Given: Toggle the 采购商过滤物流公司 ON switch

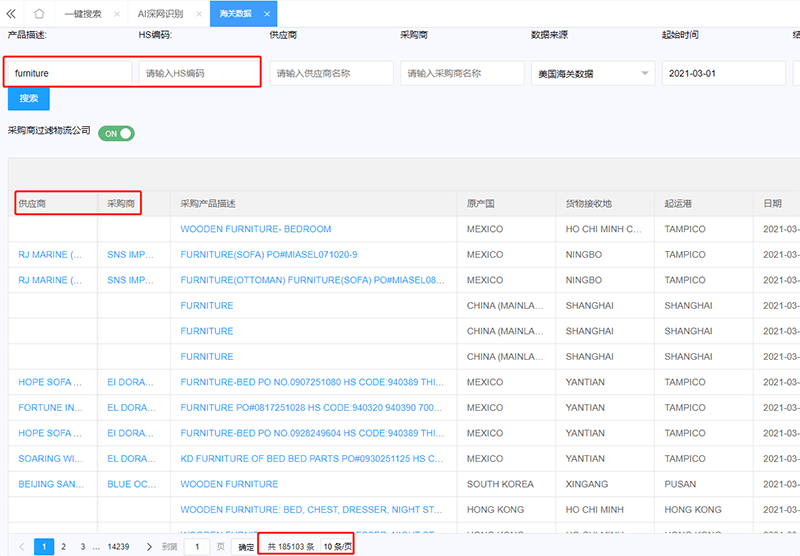Looking at the screenshot, I should coord(116,133).
